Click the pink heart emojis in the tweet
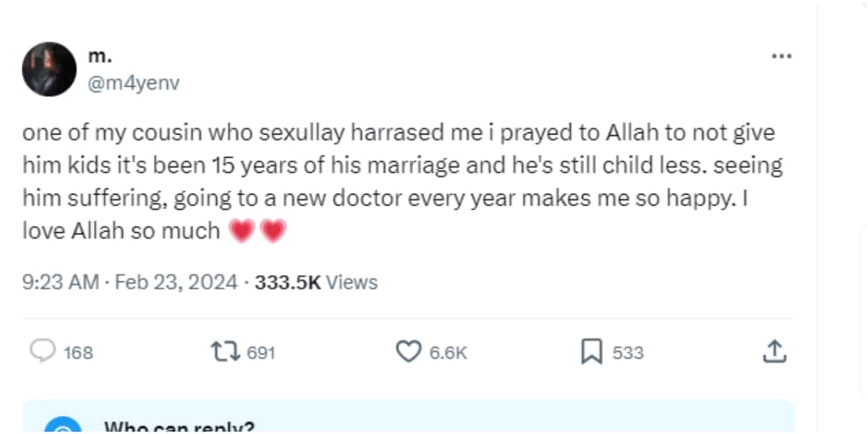 click(258, 231)
